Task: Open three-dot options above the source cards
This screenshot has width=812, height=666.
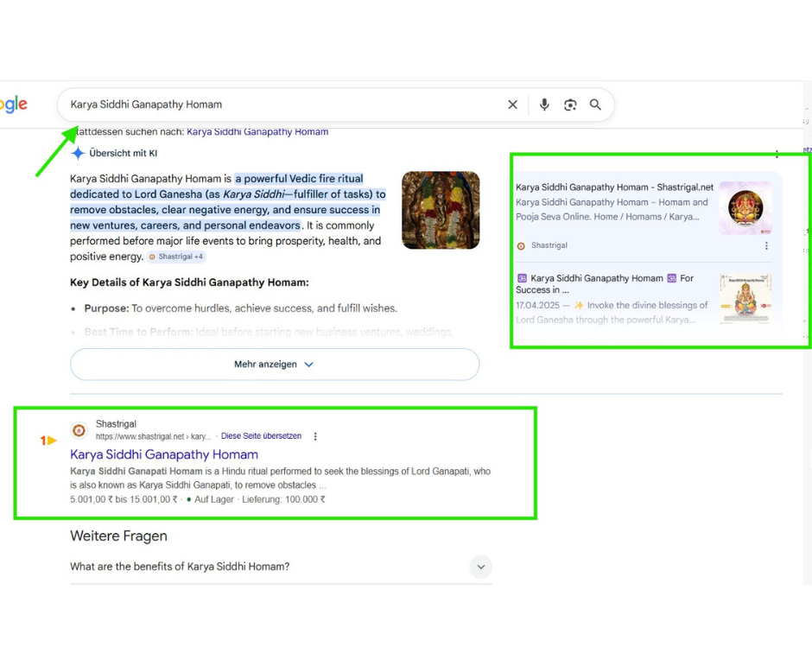Action: (x=777, y=153)
